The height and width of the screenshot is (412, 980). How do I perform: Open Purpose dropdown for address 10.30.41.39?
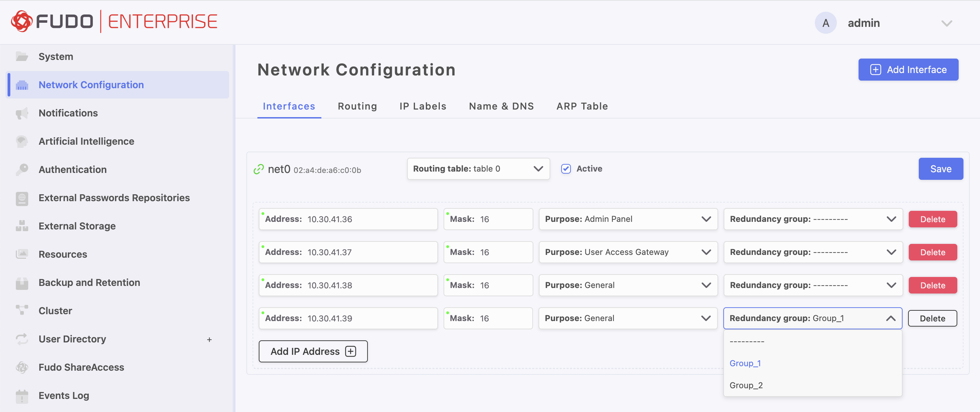tap(628, 318)
